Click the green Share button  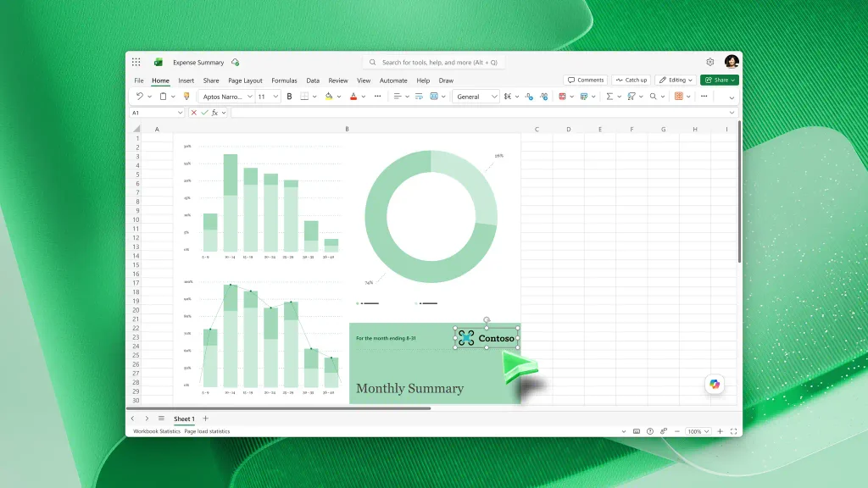(x=720, y=80)
